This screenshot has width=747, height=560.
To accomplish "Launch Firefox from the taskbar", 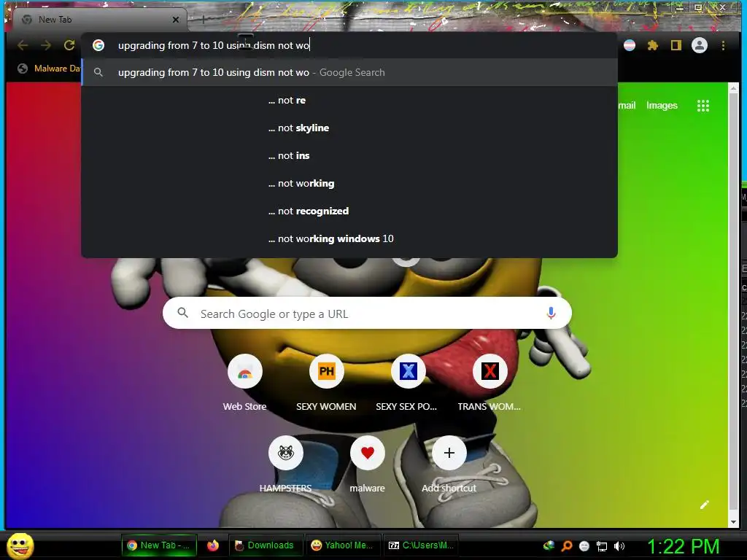I will click(x=212, y=545).
